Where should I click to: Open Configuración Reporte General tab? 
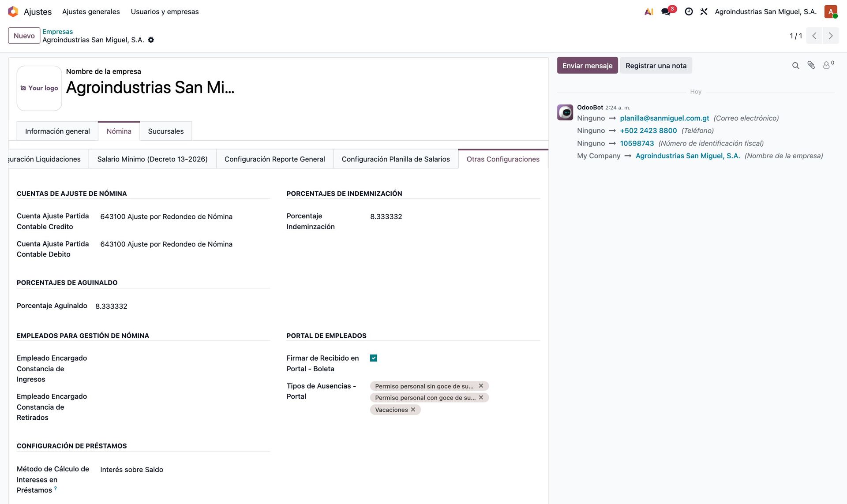[x=274, y=159]
